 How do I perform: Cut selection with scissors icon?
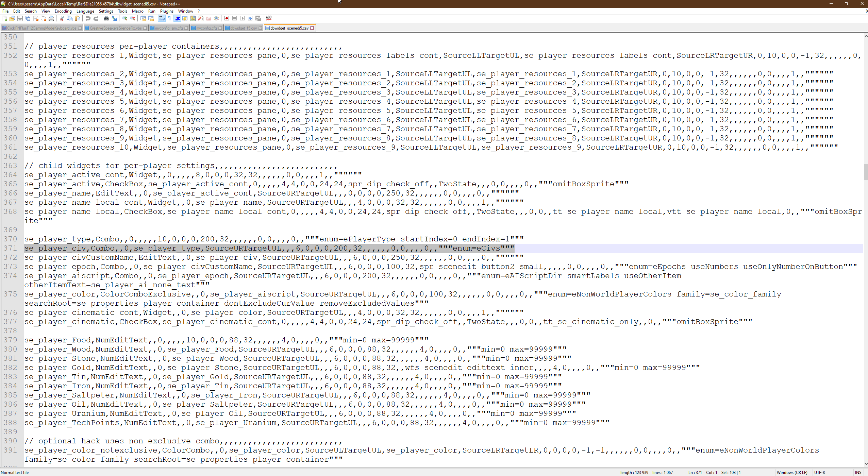(62, 18)
